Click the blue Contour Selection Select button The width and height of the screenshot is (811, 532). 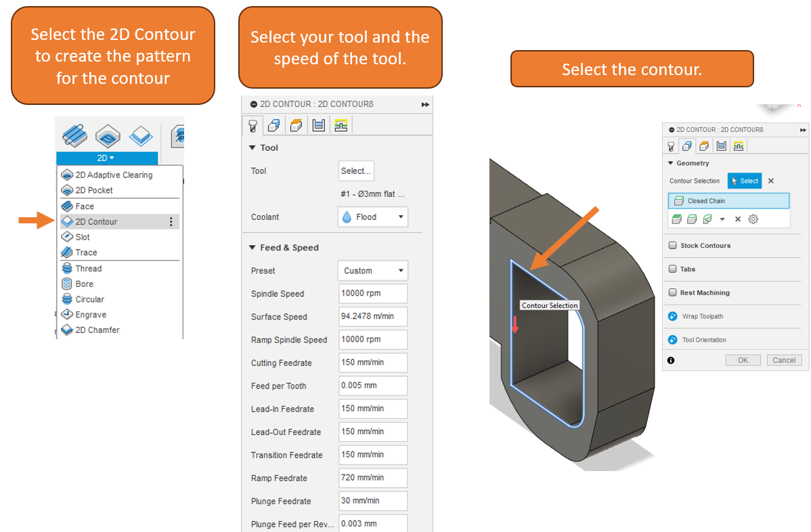click(x=745, y=181)
